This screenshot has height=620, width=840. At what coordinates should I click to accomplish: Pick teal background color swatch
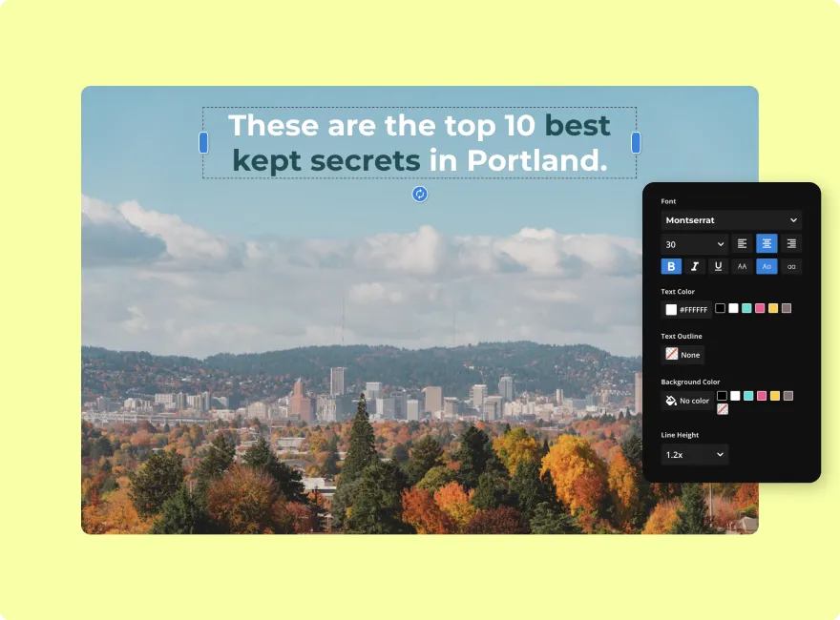coord(748,396)
